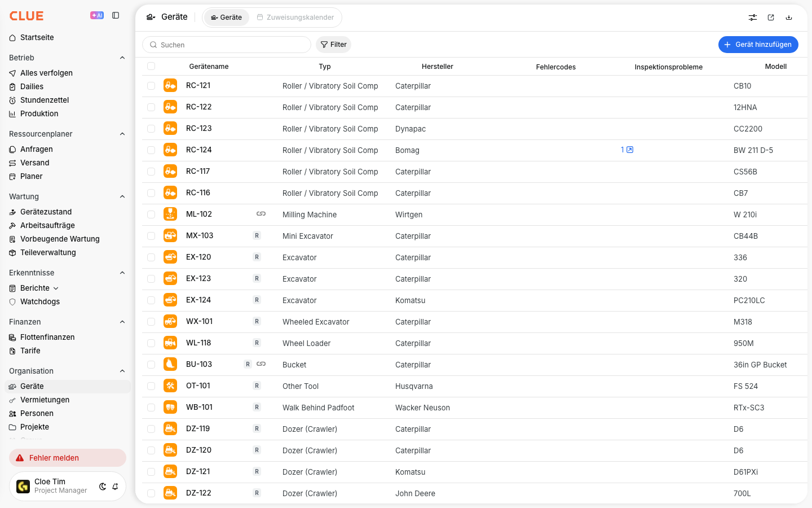Image resolution: width=812 pixels, height=508 pixels.
Task: Tick the WX-101 row checkbox
Action: click(x=151, y=322)
